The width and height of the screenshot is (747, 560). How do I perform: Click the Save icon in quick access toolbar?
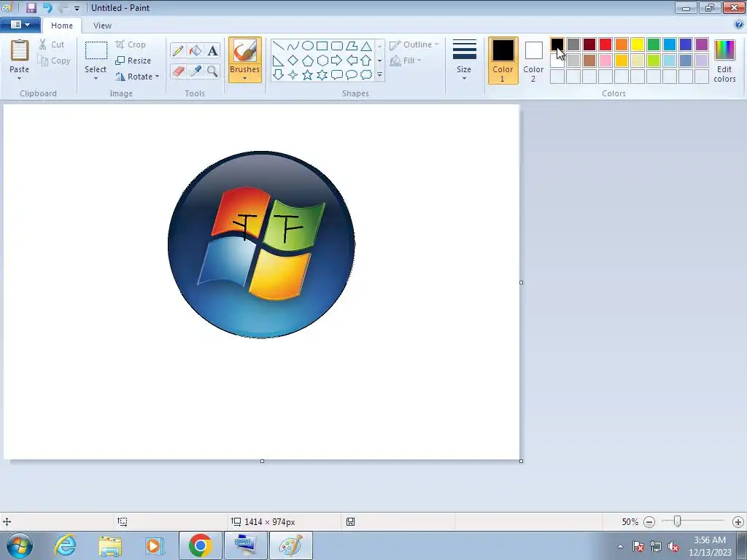[31, 7]
